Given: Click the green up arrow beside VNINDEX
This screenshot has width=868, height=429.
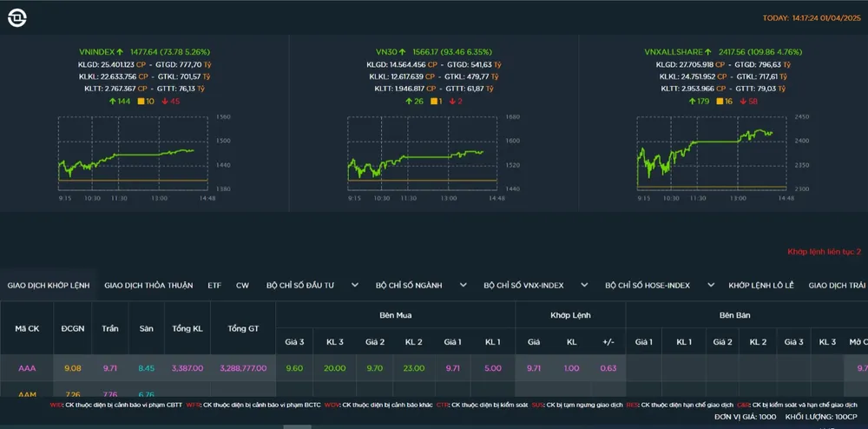Looking at the screenshot, I should coord(120,52).
